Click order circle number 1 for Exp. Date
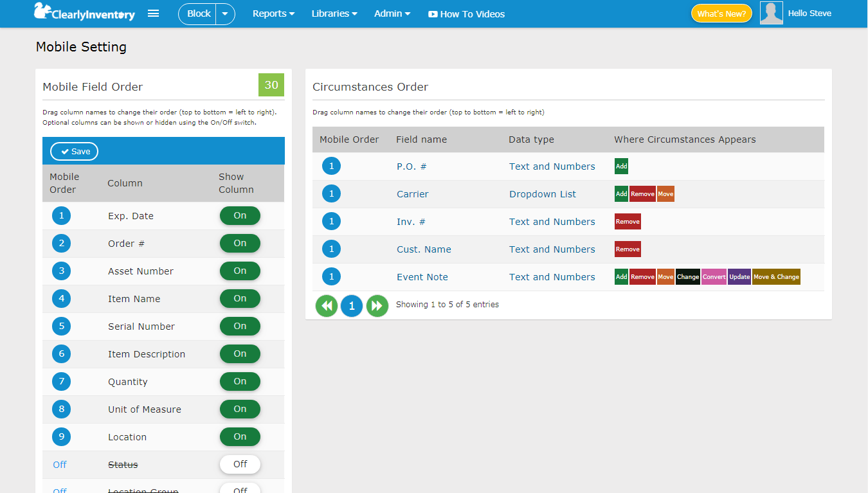The width and height of the screenshot is (868, 493). (62, 216)
